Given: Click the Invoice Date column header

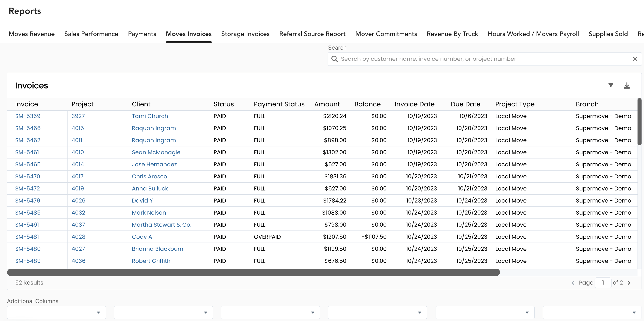Looking at the screenshot, I should (x=415, y=104).
